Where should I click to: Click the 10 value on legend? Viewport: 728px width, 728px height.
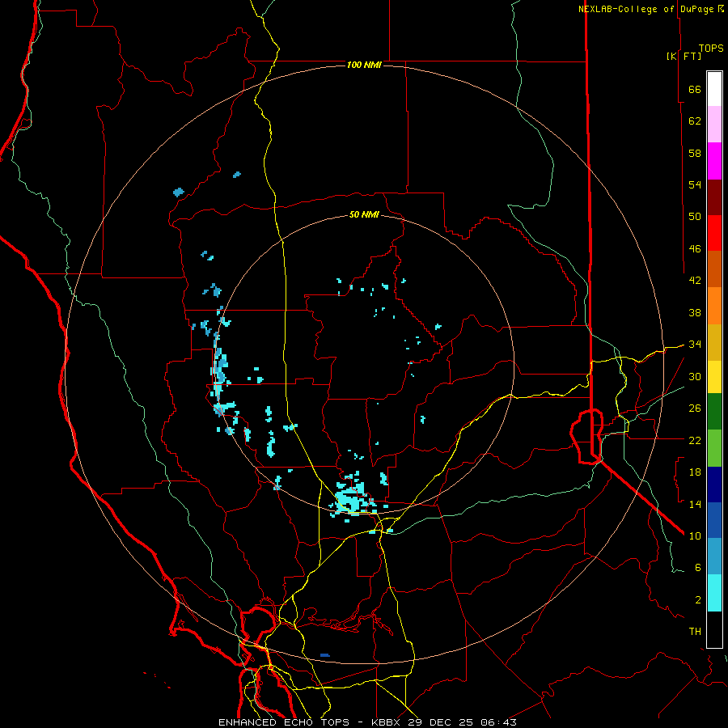[695, 535]
